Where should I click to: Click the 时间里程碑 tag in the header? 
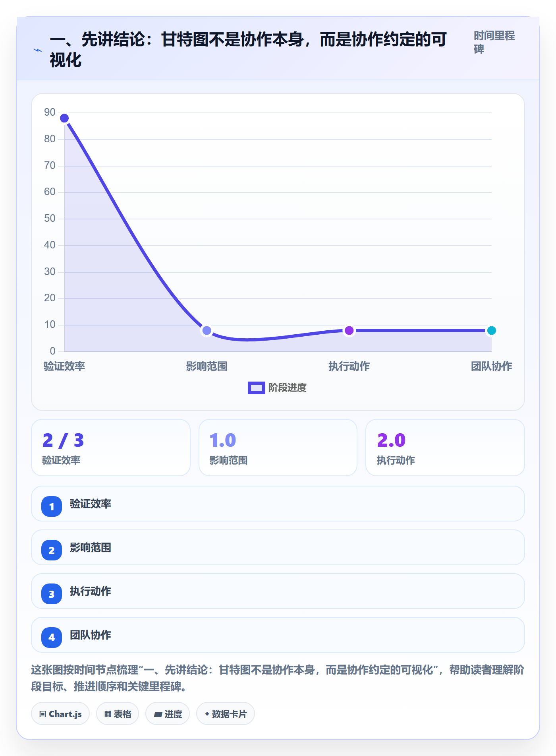(494, 42)
